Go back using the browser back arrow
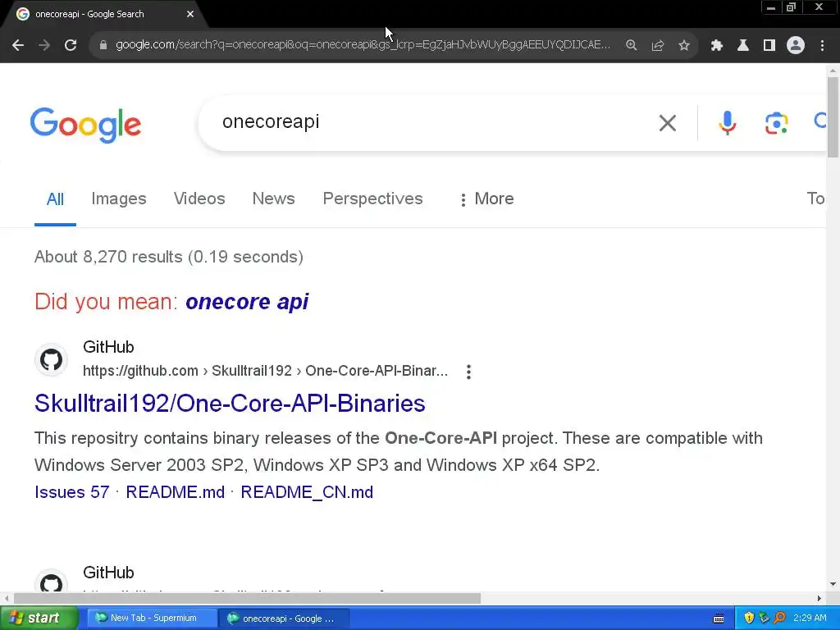This screenshot has height=630, width=840. pos(18,46)
